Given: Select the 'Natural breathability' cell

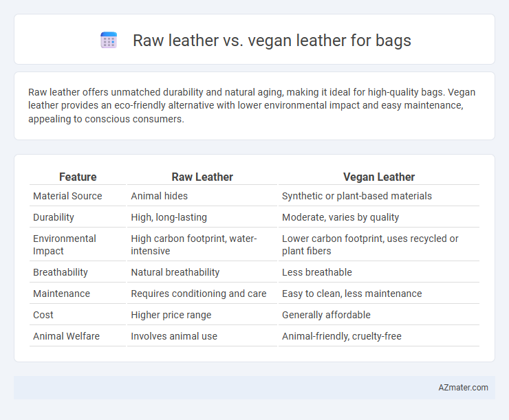Looking at the screenshot, I should coord(175,272).
